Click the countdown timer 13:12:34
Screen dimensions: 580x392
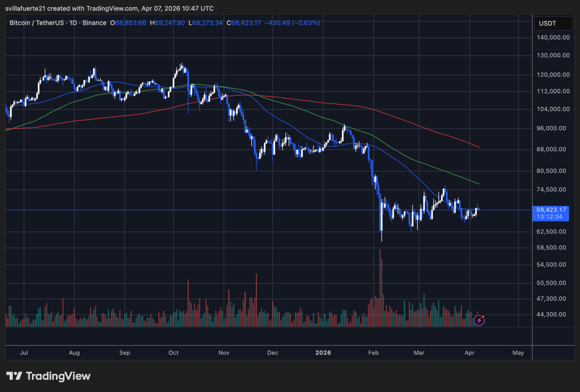pos(549,217)
